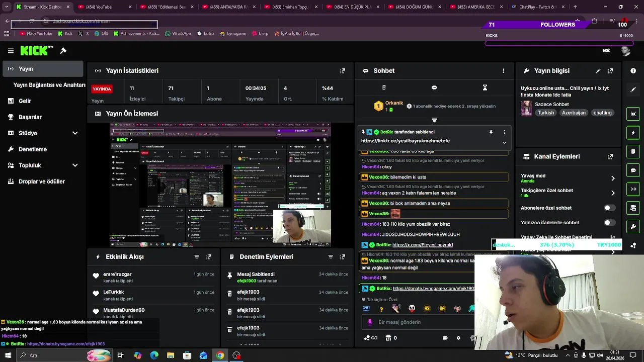Pop out the Kanal Eylemleri panel

(610, 156)
